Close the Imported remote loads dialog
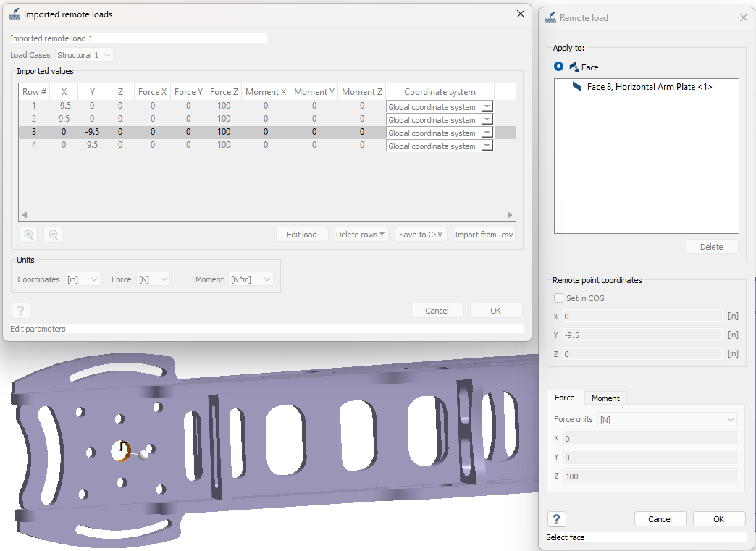This screenshot has height=551, width=756. 520,14
